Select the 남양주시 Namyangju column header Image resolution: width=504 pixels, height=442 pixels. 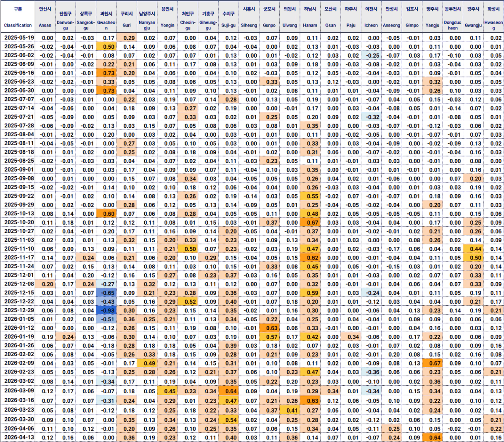point(147,16)
